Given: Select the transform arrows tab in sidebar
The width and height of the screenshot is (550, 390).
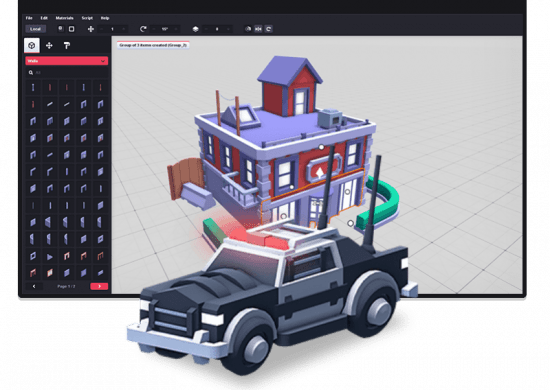Looking at the screenshot, I should point(49,45).
